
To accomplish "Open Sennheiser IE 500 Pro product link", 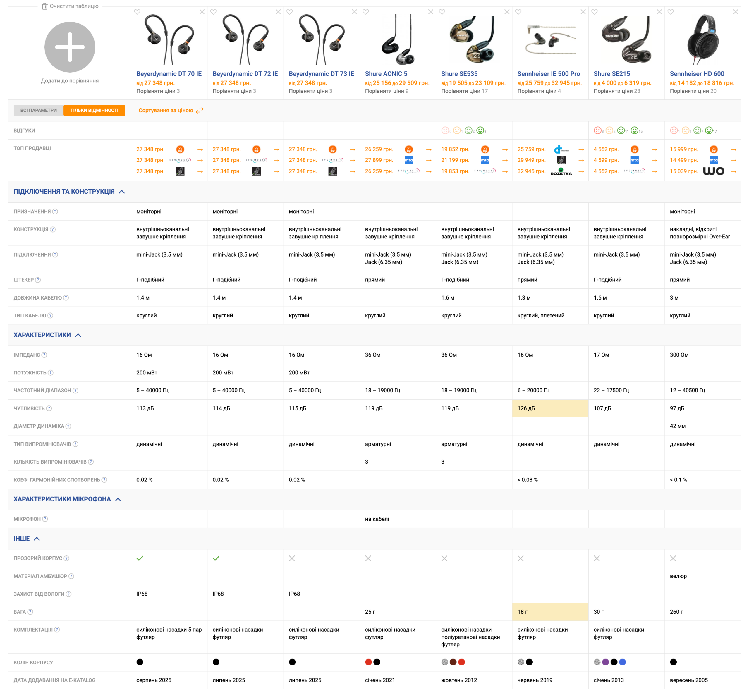I will pyautogui.click(x=549, y=74).
